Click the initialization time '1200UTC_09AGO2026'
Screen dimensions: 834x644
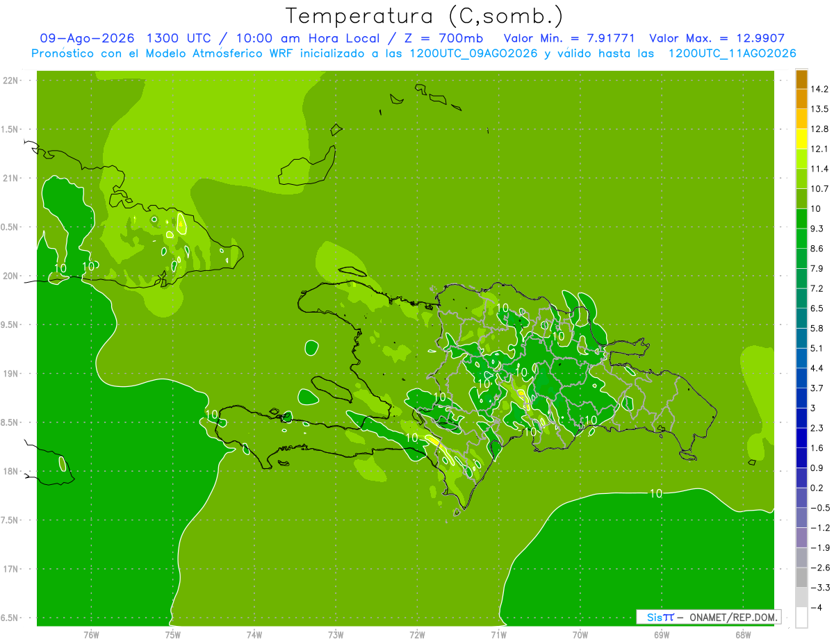[x=473, y=53]
